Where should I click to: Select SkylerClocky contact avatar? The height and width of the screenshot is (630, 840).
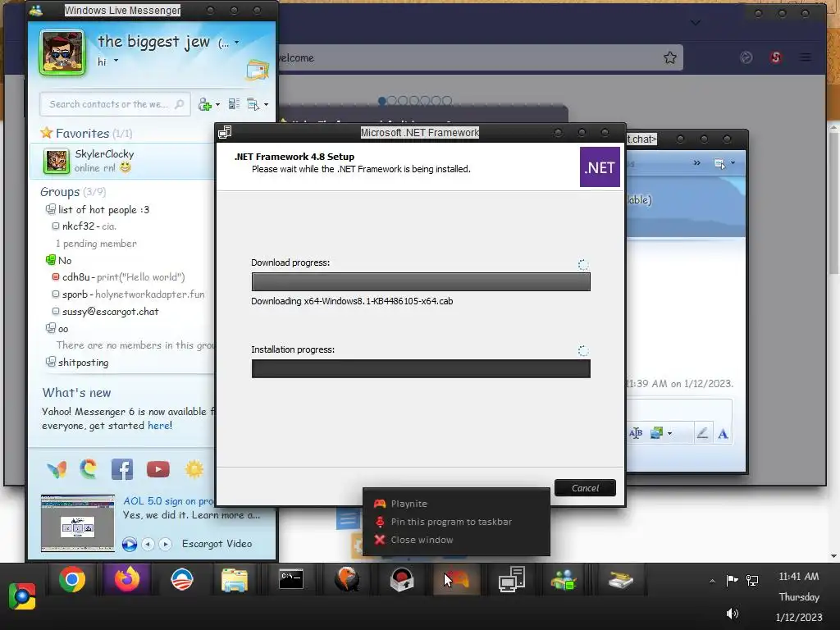pyautogui.click(x=57, y=162)
